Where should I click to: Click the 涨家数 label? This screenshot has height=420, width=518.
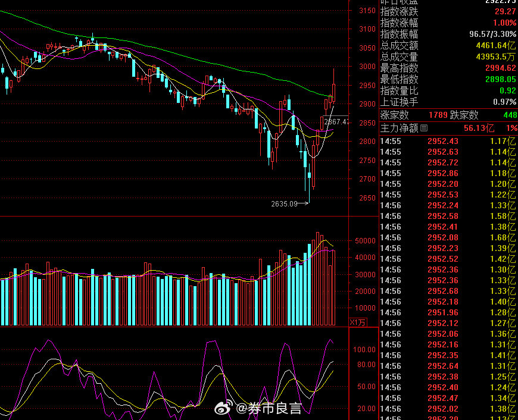click(394, 115)
